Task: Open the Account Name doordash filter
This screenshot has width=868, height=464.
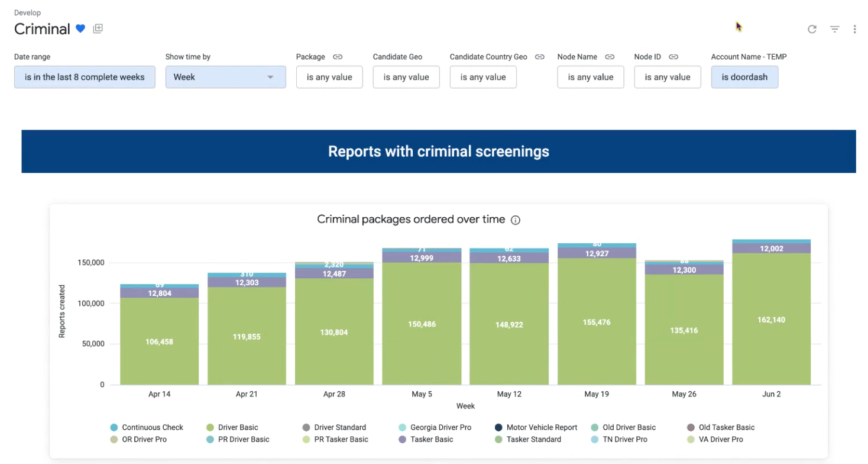Action: coord(744,77)
